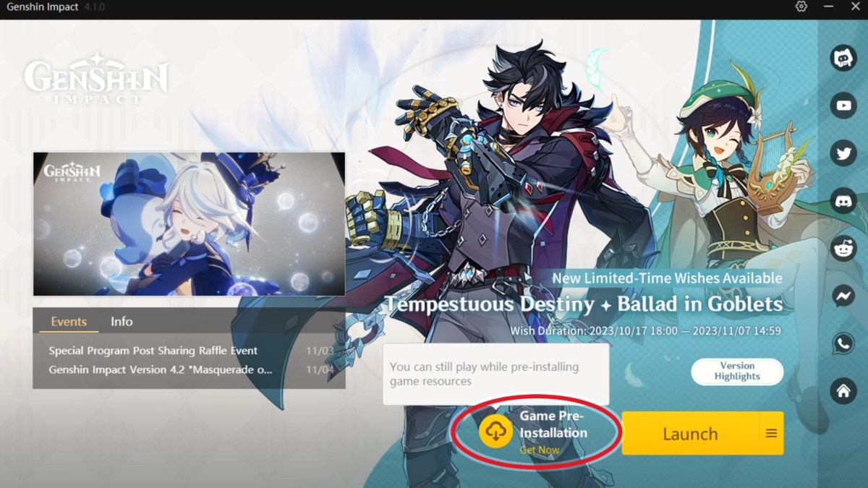Select the Events tab
Viewport: 868px width, 488px height.
pyautogui.click(x=69, y=322)
